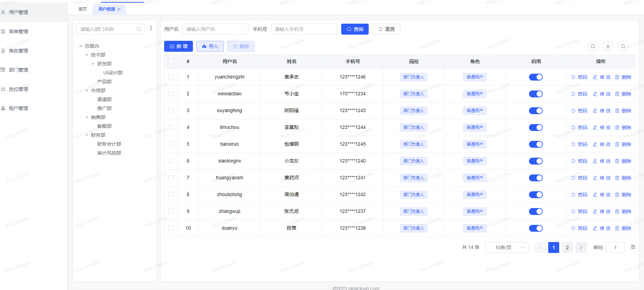Disable the enable switch for limochou
This screenshot has width=644, height=290.
536,128
